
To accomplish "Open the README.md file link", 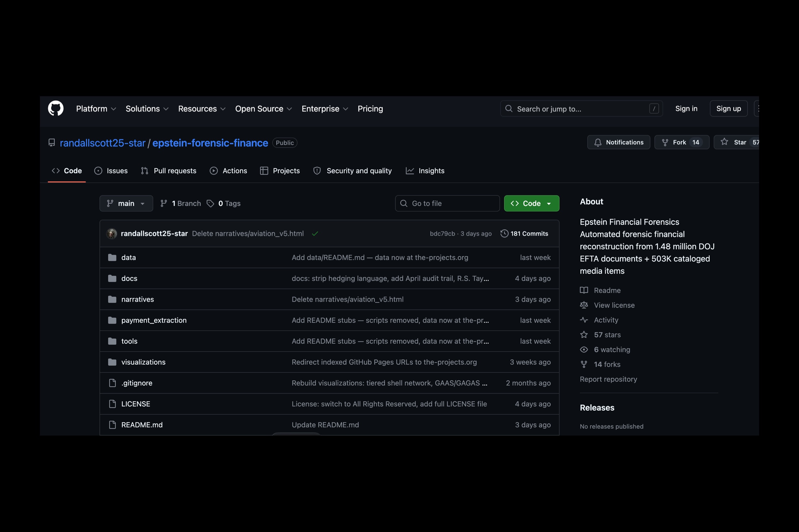I will pos(142,425).
